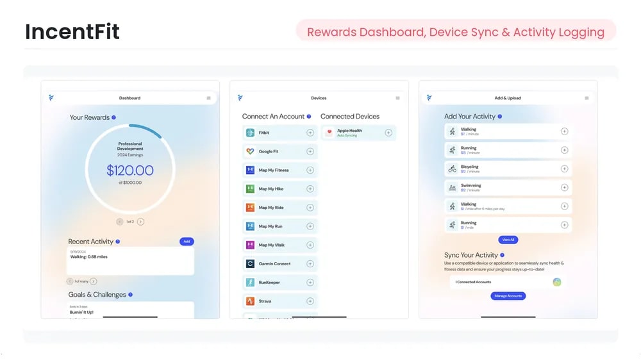Add Google Fit using its plus icon
This screenshot has width=641, height=364.
(x=310, y=151)
